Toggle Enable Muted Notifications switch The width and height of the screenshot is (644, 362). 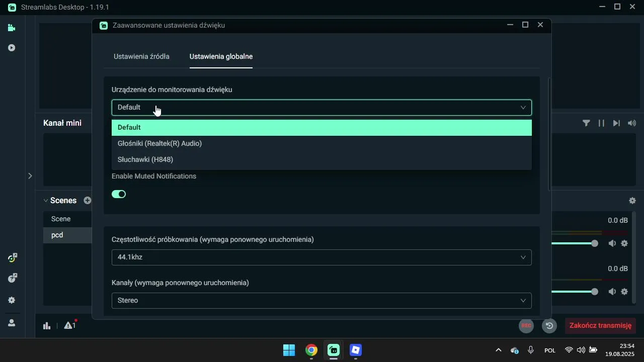119,194
